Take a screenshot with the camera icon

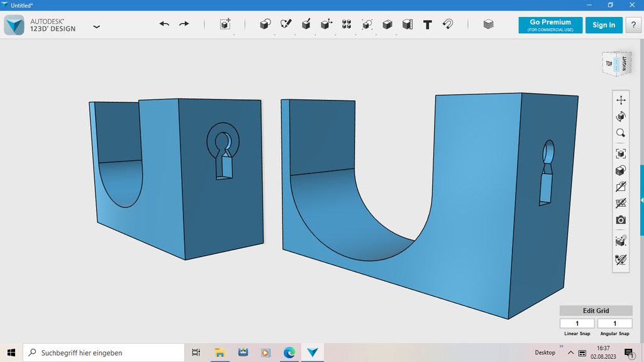(x=621, y=220)
